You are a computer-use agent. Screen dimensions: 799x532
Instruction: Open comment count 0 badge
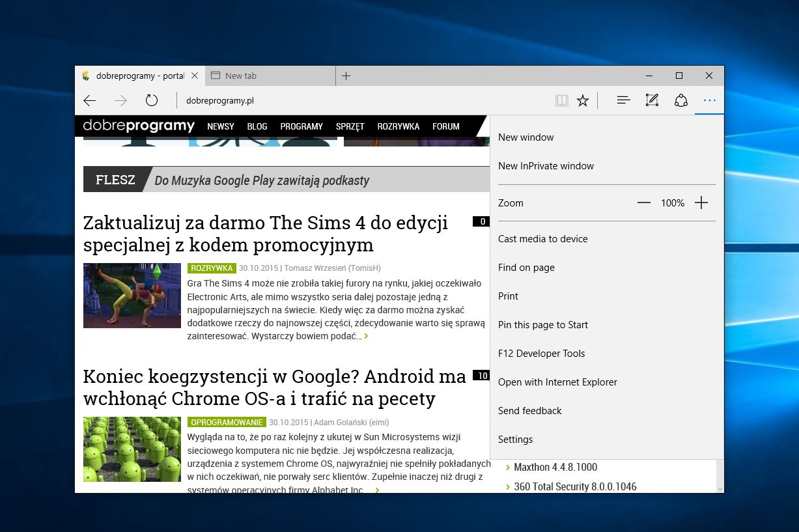(x=481, y=221)
